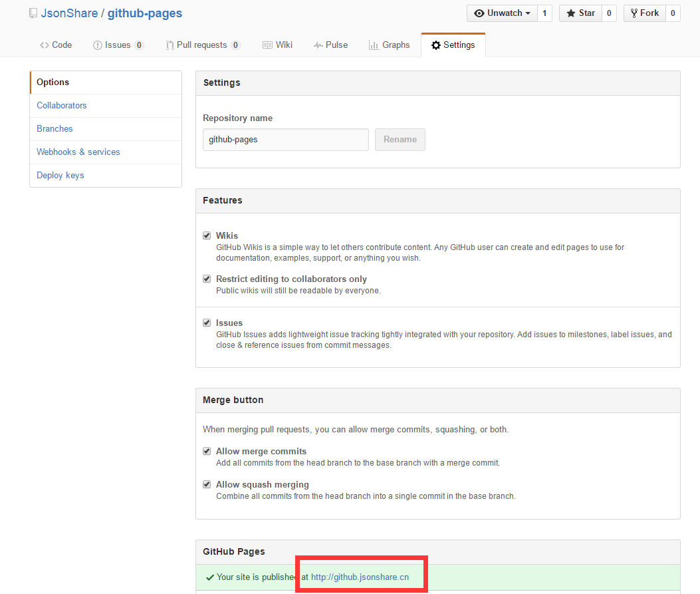This screenshot has height=594, width=700.
Task: Click the pull request icon
Action: pyautogui.click(x=170, y=45)
